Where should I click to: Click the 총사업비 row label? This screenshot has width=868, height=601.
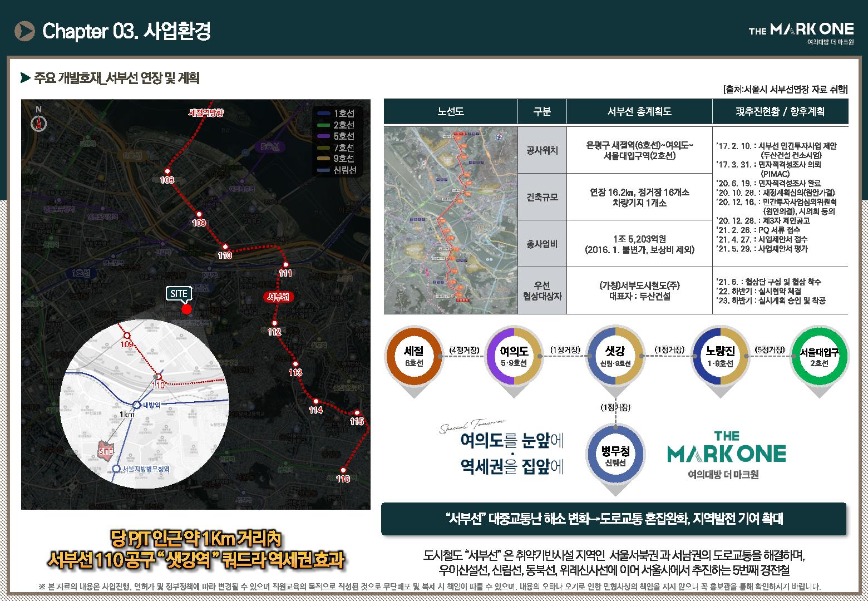coord(542,244)
